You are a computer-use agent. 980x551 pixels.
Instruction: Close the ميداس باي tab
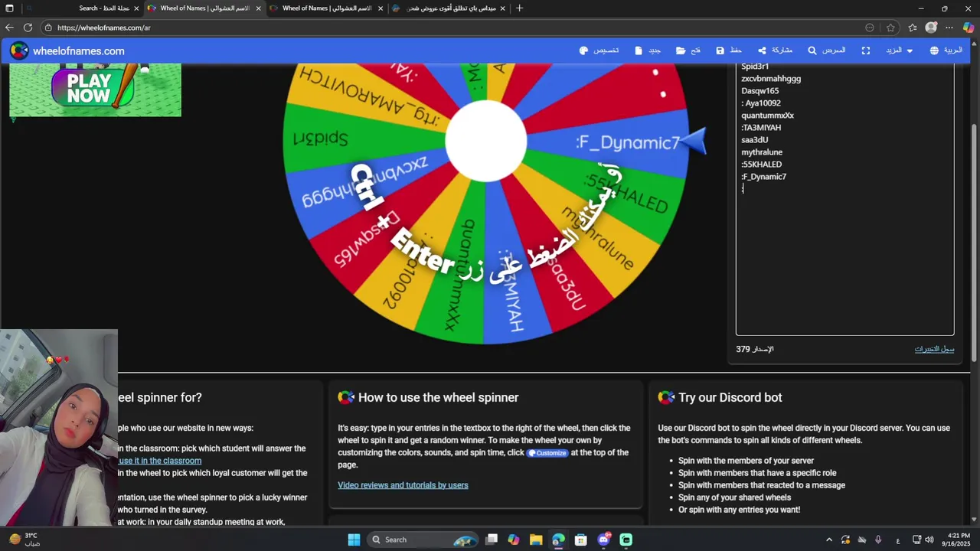pyautogui.click(x=502, y=8)
